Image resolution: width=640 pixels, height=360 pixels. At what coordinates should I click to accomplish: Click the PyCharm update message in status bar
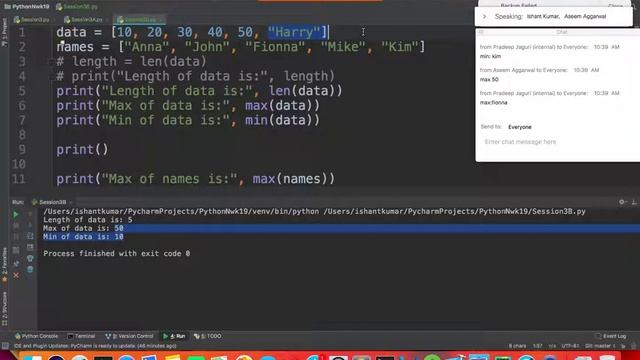[x=95, y=346]
